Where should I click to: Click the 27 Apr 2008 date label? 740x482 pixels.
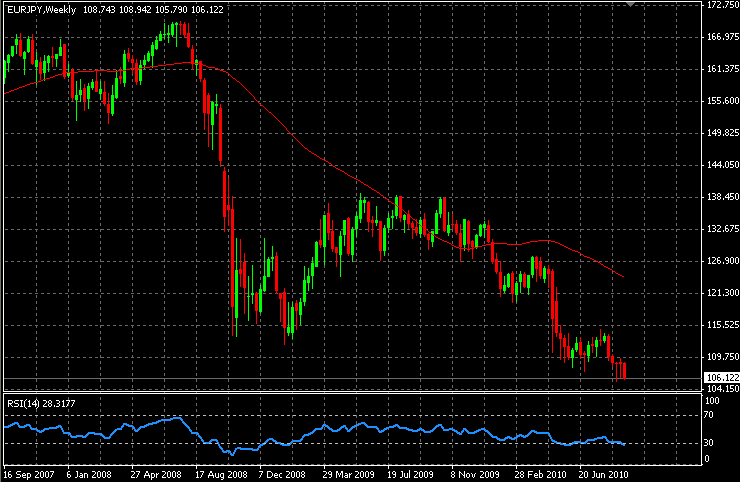click(x=156, y=474)
